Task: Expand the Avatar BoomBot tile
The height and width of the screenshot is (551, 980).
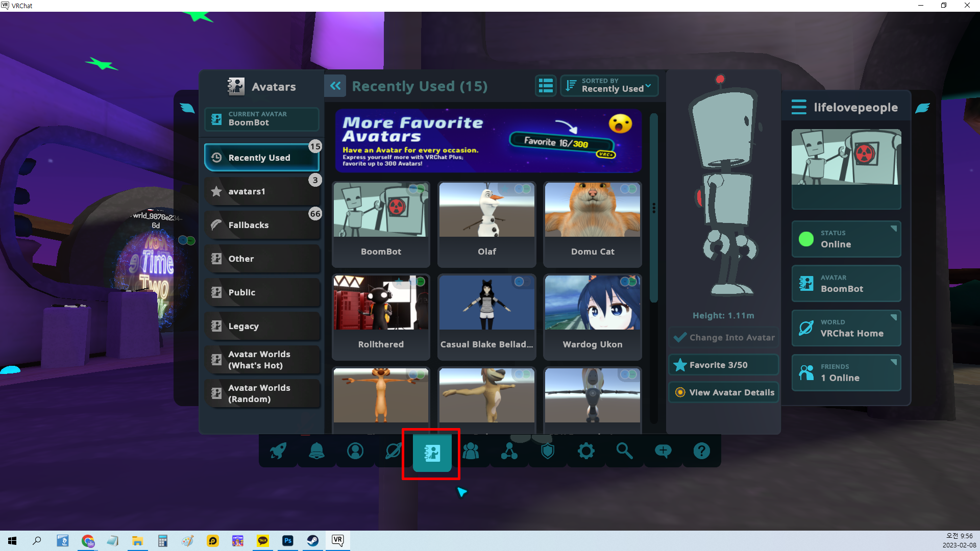Action: point(846,283)
